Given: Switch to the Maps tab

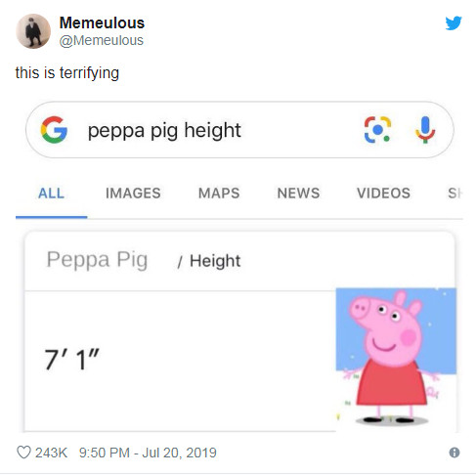Looking at the screenshot, I should coord(219,194).
